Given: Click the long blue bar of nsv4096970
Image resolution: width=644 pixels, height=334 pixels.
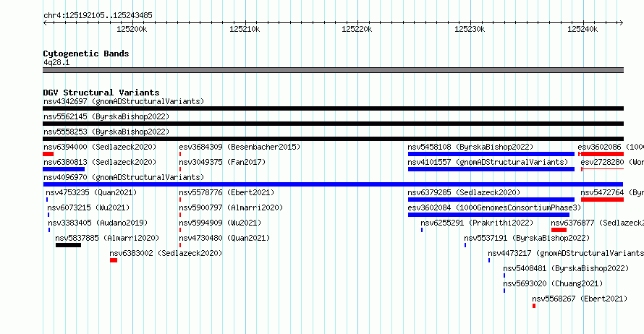Looking at the screenshot, I should pyautogui.click(x=333, y=184).
